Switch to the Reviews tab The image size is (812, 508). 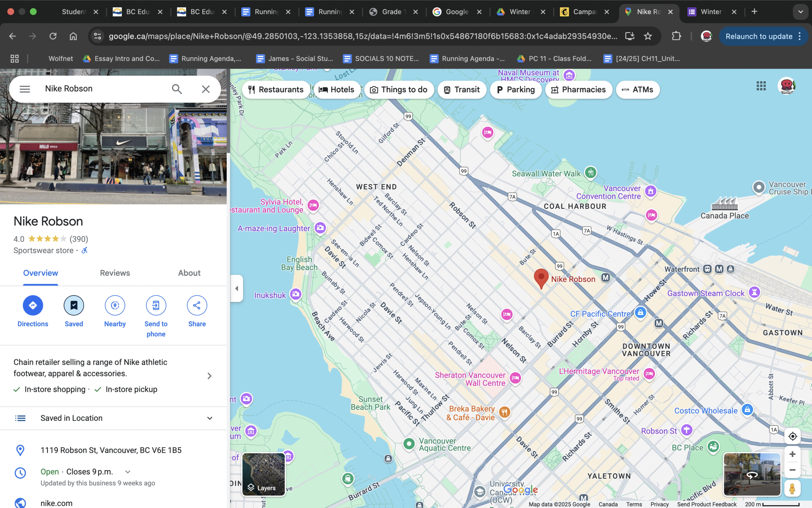(x=115, y=273)
